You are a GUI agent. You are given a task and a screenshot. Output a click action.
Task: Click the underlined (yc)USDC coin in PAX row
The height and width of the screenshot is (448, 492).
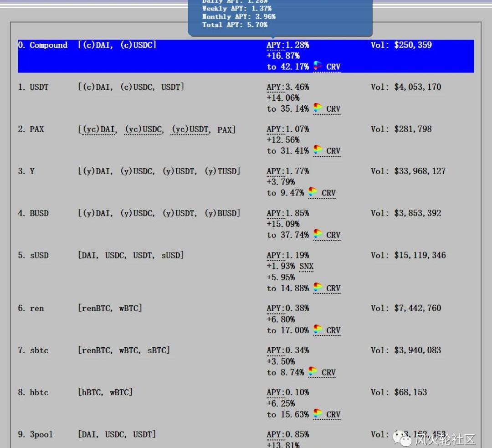click(143, 129)
